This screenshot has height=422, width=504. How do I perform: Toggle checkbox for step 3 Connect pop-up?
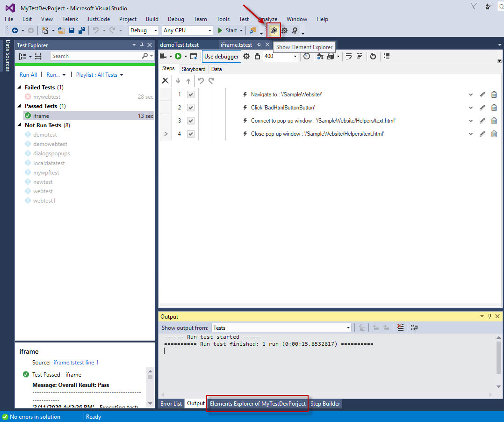[191, 121]
